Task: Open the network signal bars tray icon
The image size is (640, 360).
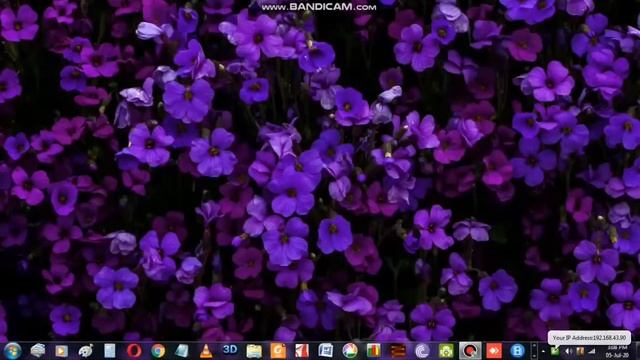Action: (x=592, y=351)
